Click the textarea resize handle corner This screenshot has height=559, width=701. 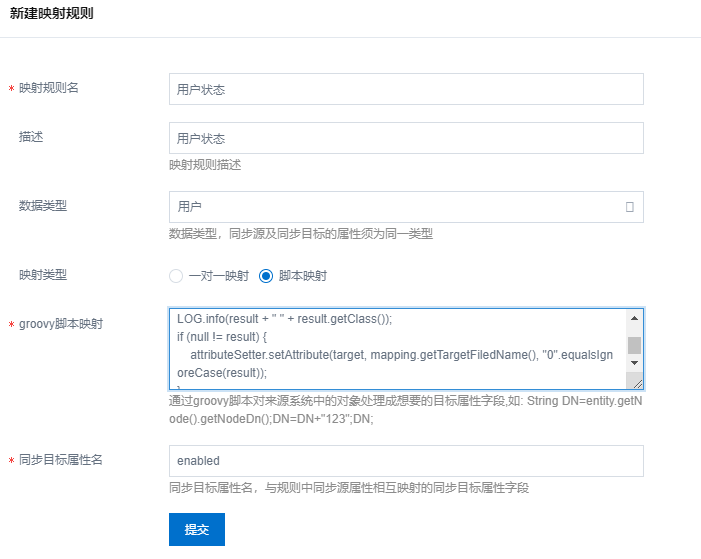coord(636,382)
